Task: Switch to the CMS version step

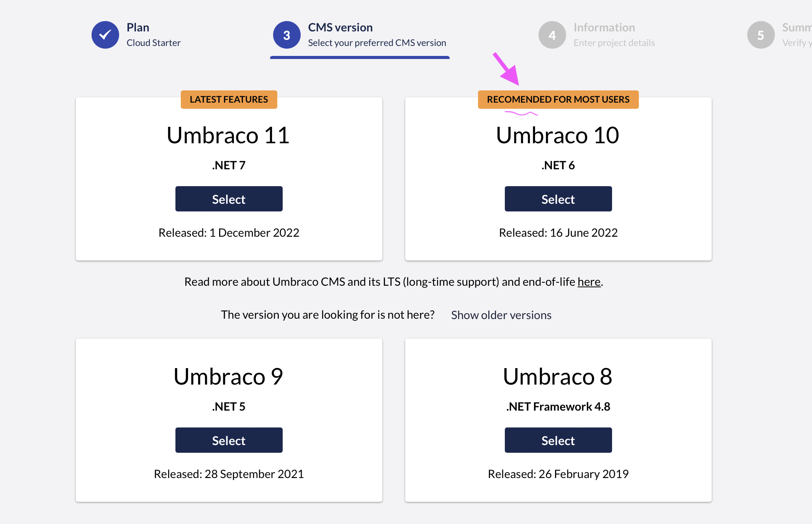Action: click(x=340, y=27)
